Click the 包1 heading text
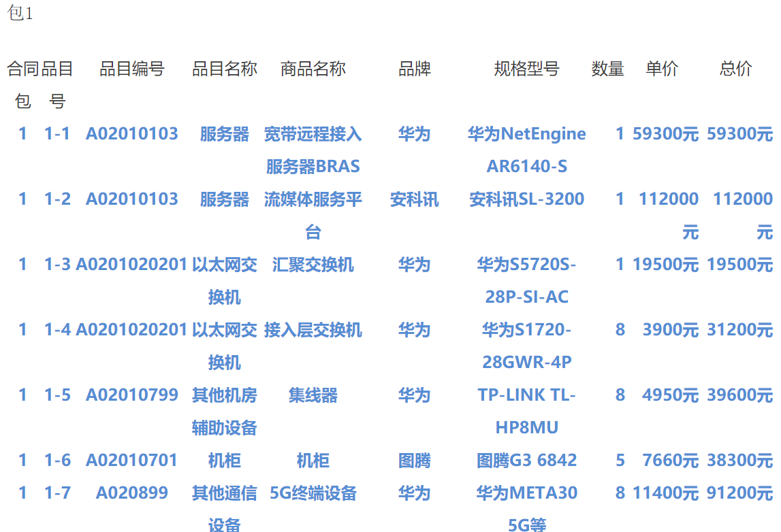 tap(20, 14)
